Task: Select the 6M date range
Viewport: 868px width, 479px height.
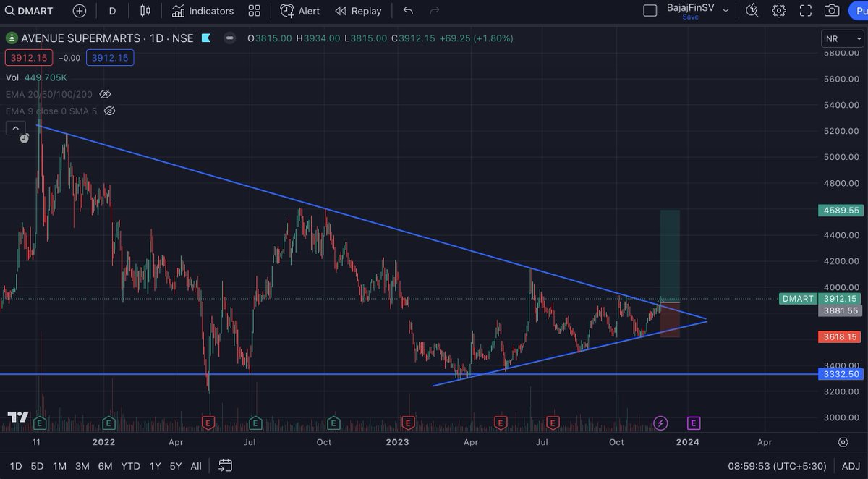Action: pos(106,466)
